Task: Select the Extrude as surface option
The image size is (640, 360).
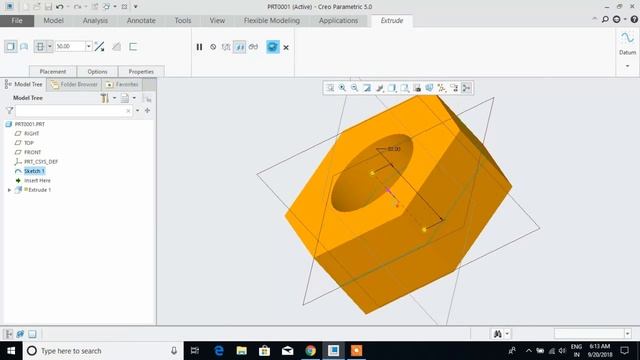Action: pyautogui.click(x=24, y=47)
